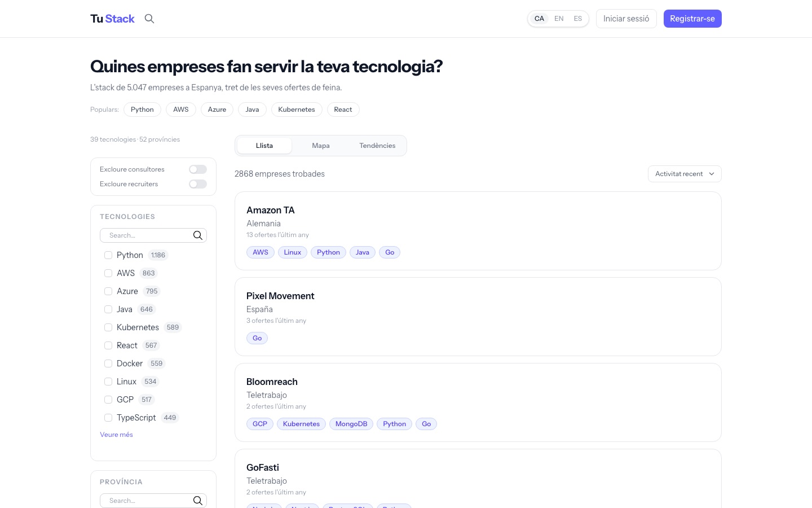The image size is (812, 508).
Task: Choose the popular tag AWS
Action: tap(181, 110)
